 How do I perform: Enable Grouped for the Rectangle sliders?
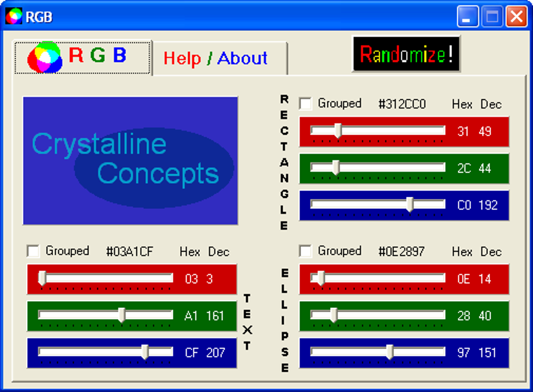point(305,103)
